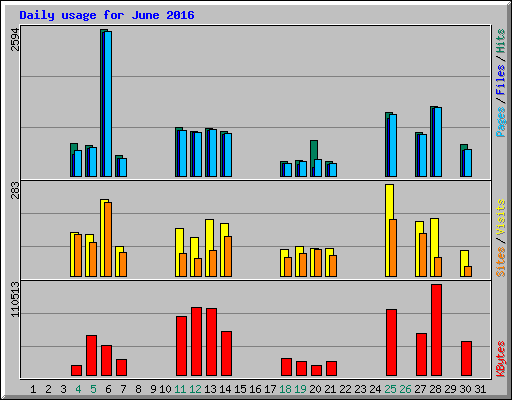Click the orange Sites legend label

[501, 262]
